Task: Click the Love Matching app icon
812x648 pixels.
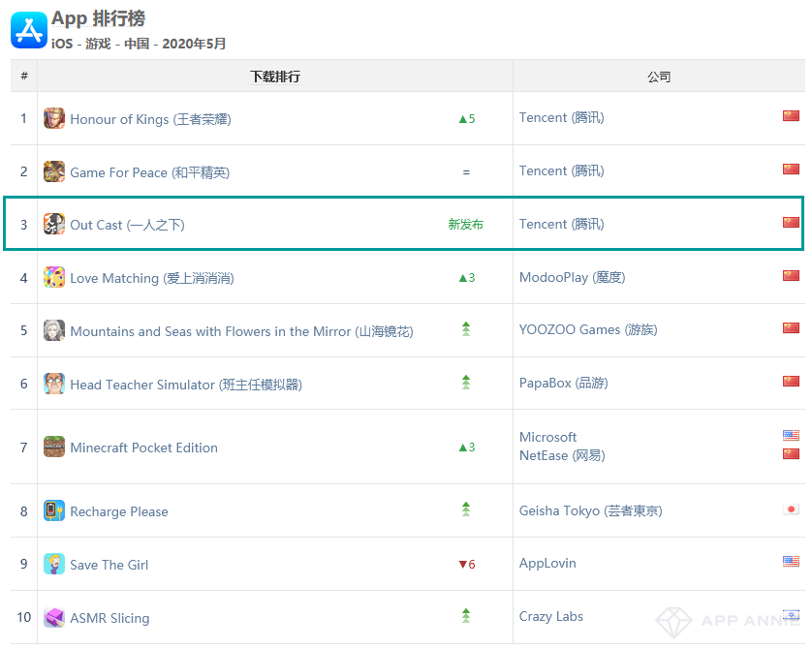Action: point(54,277)
